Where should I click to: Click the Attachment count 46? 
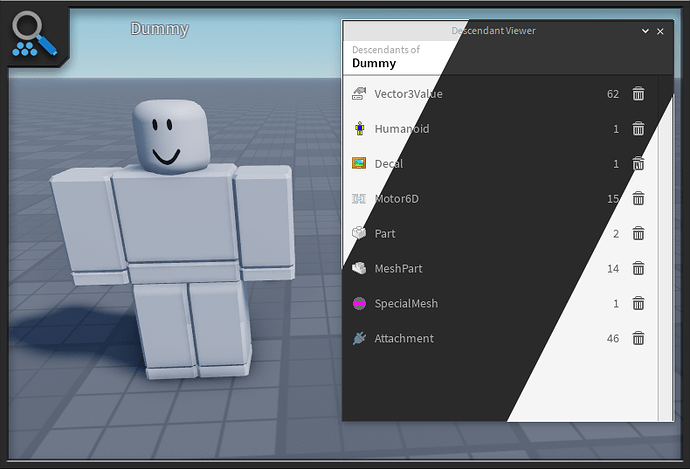click(x=613, y=338)
